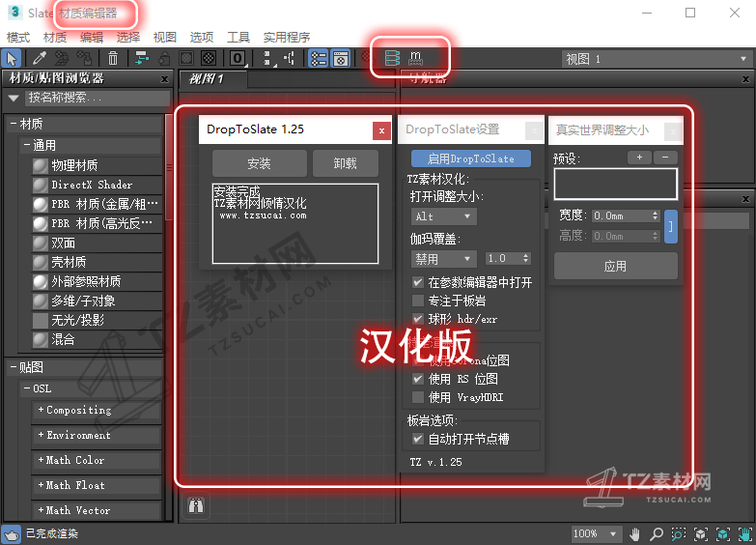Open DropToSlate settings toolbar icon
The width and height of the screenshot is (756, 545).
point(392,58)
